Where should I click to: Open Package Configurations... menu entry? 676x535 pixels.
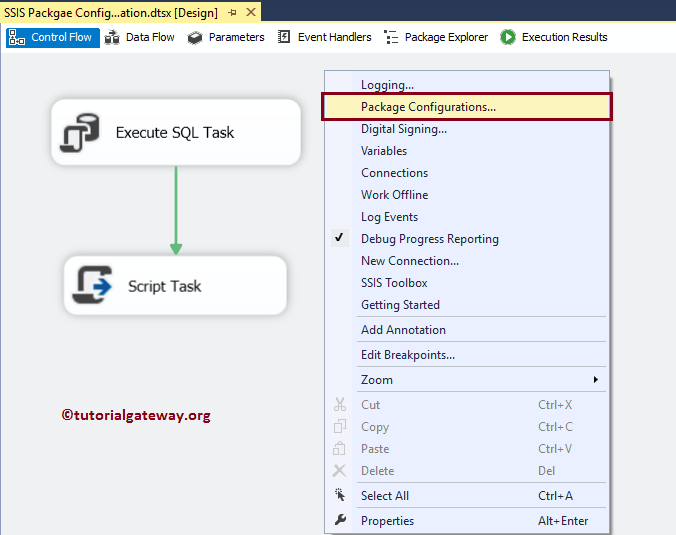point(467,107)
